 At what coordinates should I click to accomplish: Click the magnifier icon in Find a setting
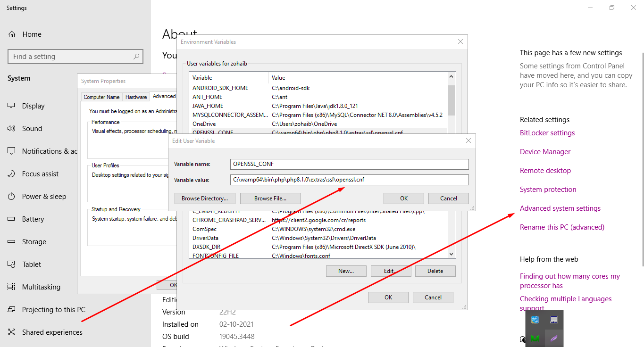click(136, 57)
